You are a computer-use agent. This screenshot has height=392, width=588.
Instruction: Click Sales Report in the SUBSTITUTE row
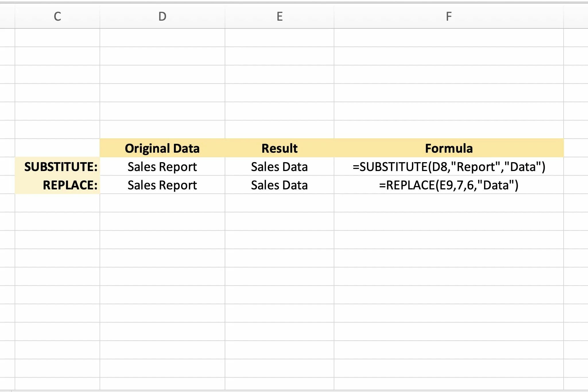(162, 167)
